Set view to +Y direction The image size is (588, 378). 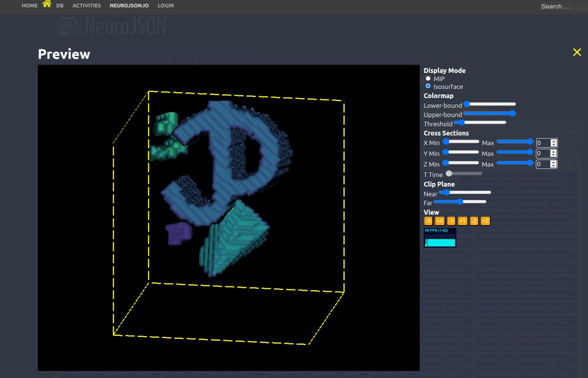463,221
